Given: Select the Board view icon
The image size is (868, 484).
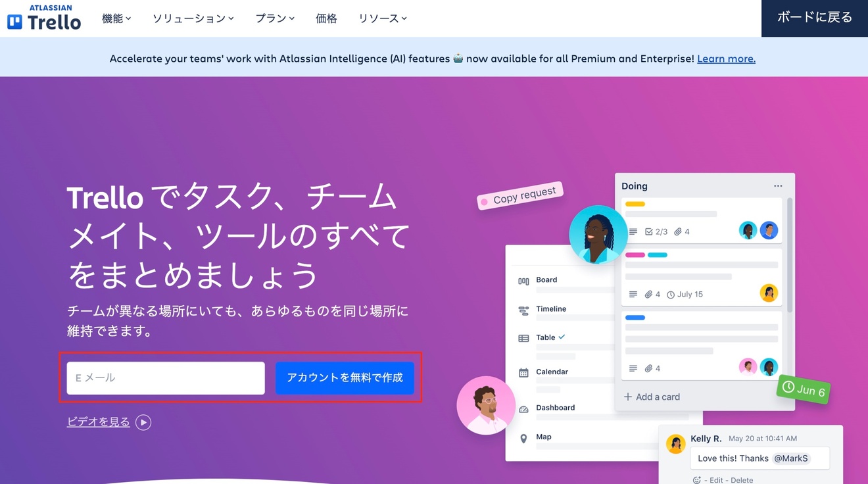Looking at the screenshot, I should coord(523,281).
